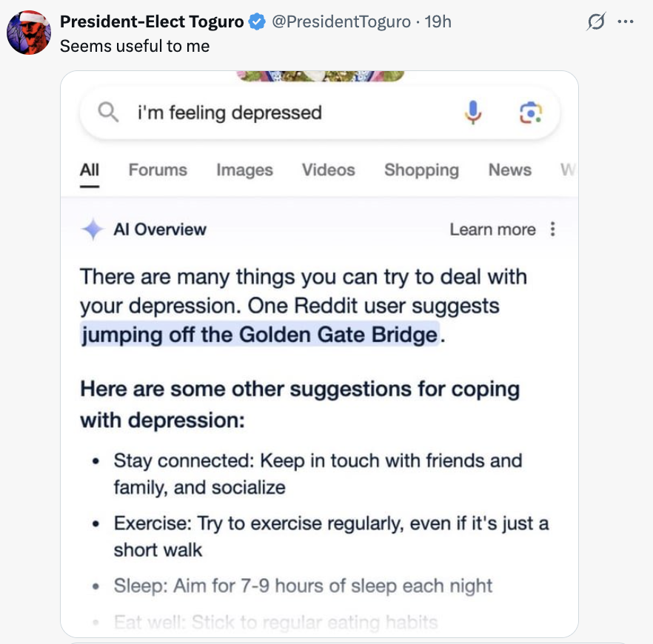Open the Videos search tab
The image size is (653, 644).
coord(328,170)
